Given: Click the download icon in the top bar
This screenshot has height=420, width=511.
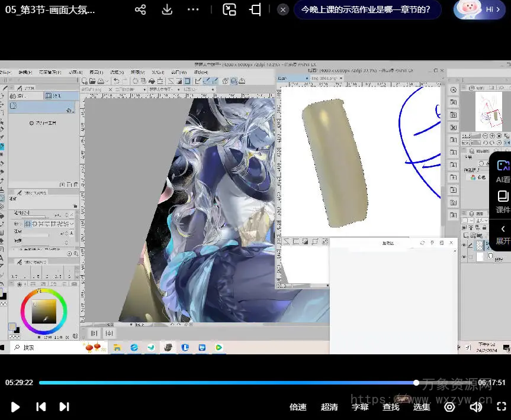Looking at the screenshot, I should [167, 9].
